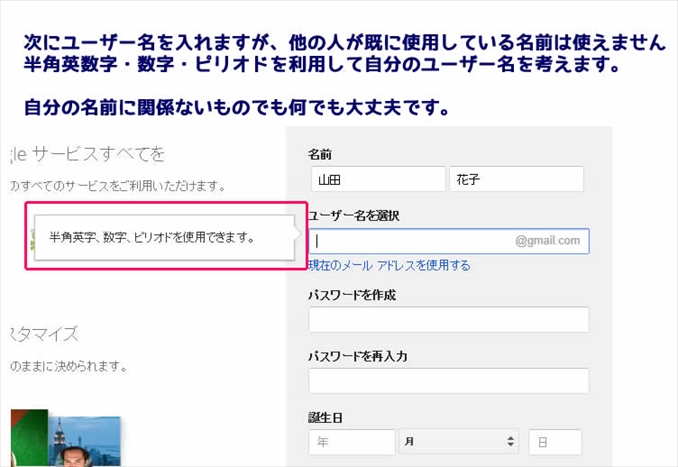Expand the 月 month dropdown
The image size is (678, 467).
click(460, 442)
